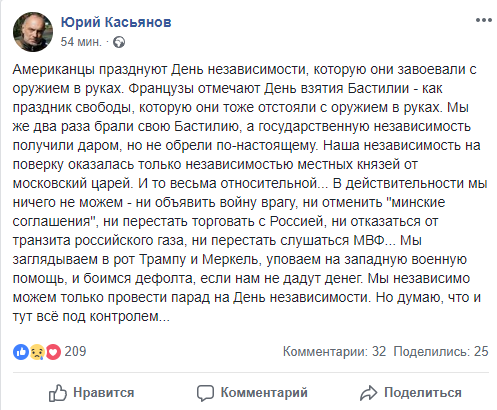This screenshot has height=410, width=497.
Task: Open the 54 мин. timestamp link
Action: point(81,42)
